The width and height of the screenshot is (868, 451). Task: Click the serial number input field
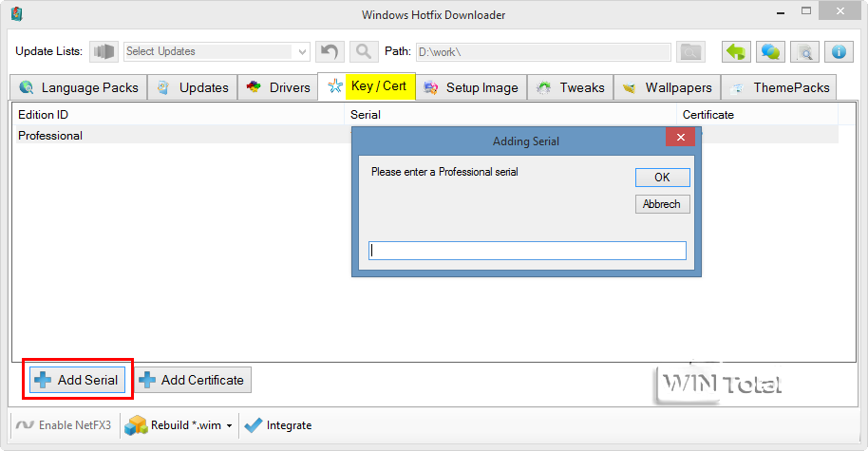[x=527, y=251]
